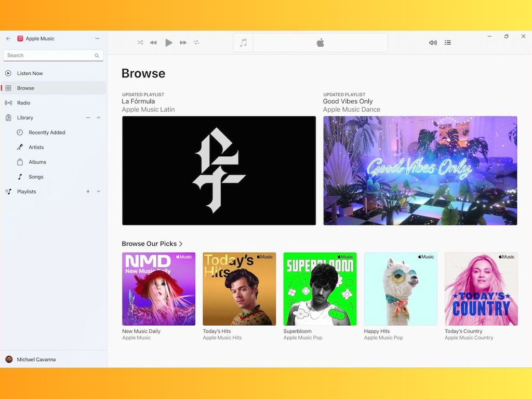Click the Library sidebar heading
The image size is (532, 399).
(x=25, y=118)
